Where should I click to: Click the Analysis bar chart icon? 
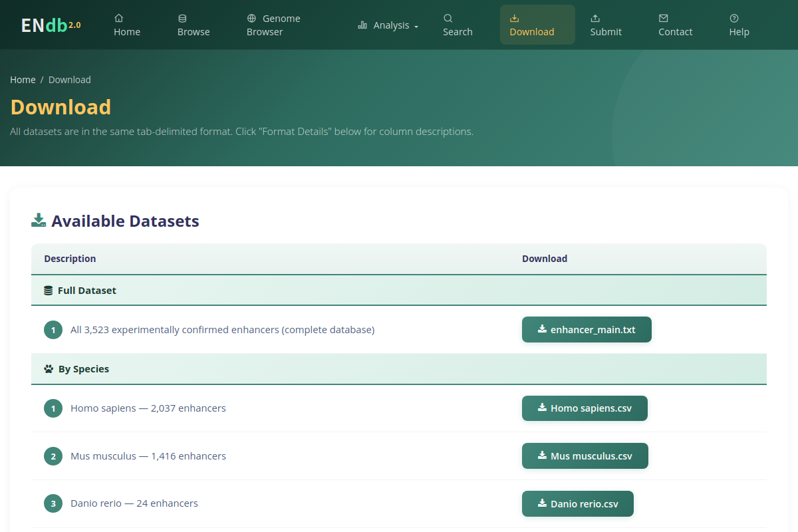pos(362,25)
